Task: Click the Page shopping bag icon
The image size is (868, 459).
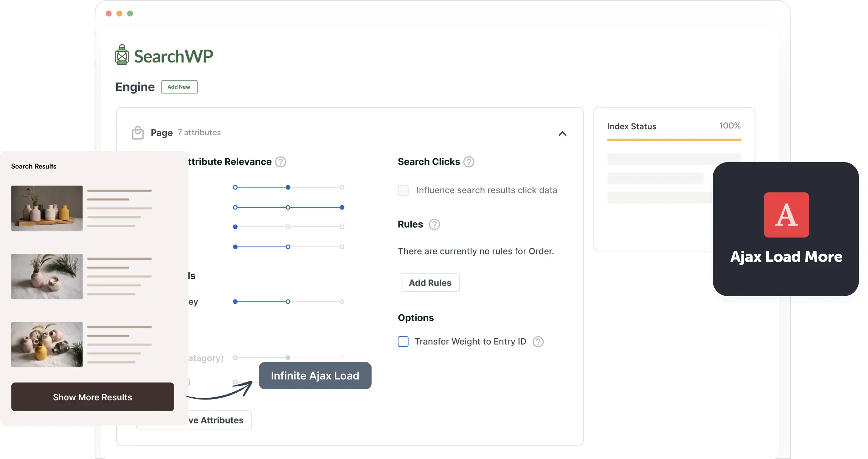Action: point(138,133)
